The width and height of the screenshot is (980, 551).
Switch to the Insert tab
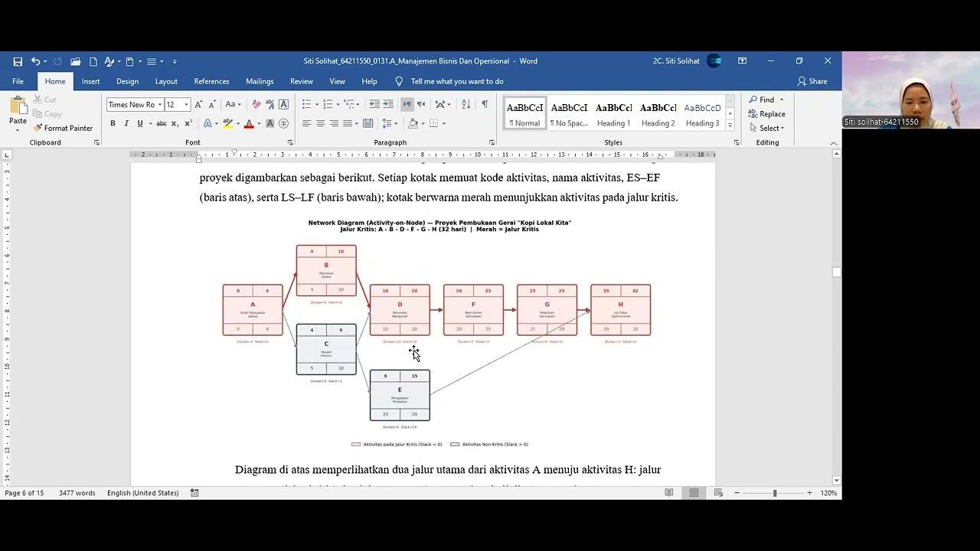pos(90,81)
